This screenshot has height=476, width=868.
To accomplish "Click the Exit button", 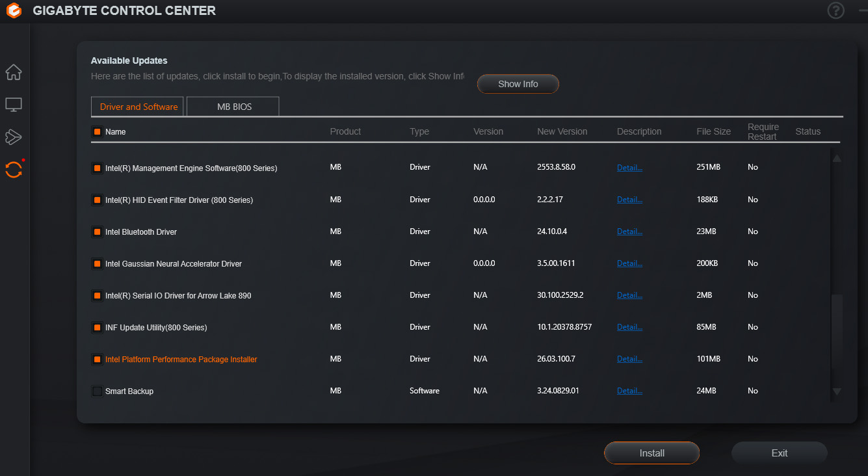I will click(x=779, y=453).
